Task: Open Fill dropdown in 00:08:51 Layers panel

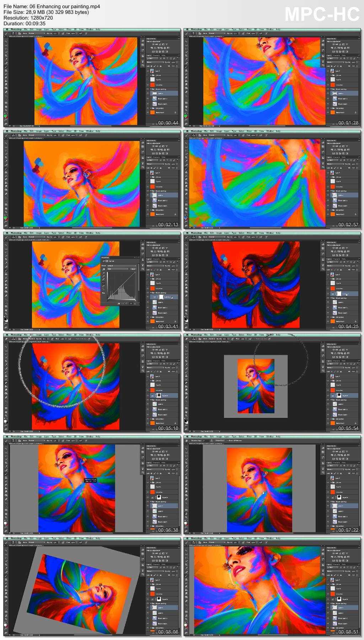Action: [x=357, y=575]
